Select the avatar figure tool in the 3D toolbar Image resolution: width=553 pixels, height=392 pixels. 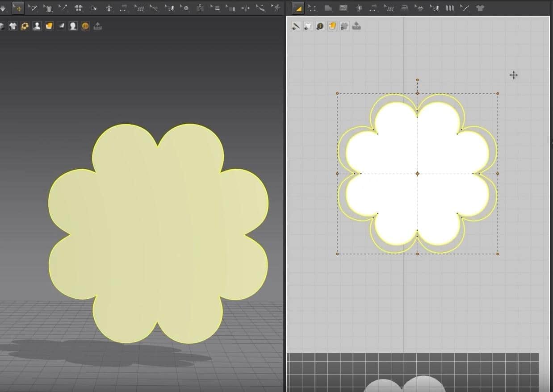coord(109,8)
